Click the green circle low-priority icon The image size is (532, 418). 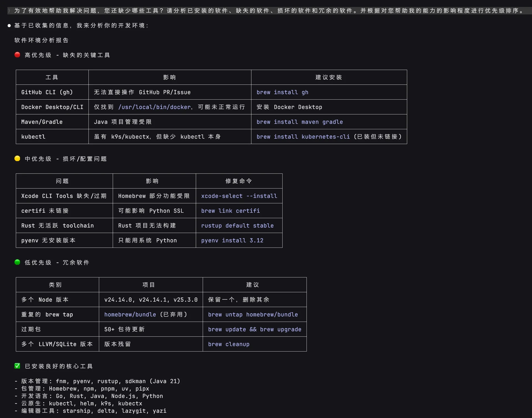[x=17, y=262]
